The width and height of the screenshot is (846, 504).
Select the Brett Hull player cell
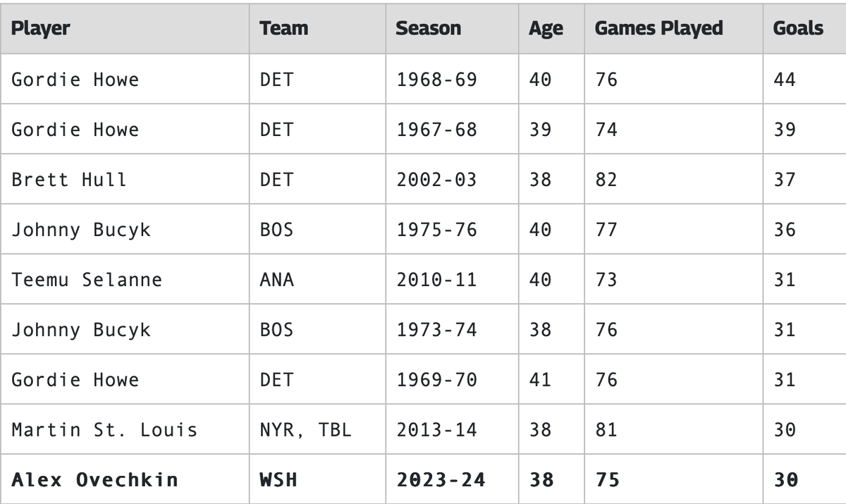69,180
